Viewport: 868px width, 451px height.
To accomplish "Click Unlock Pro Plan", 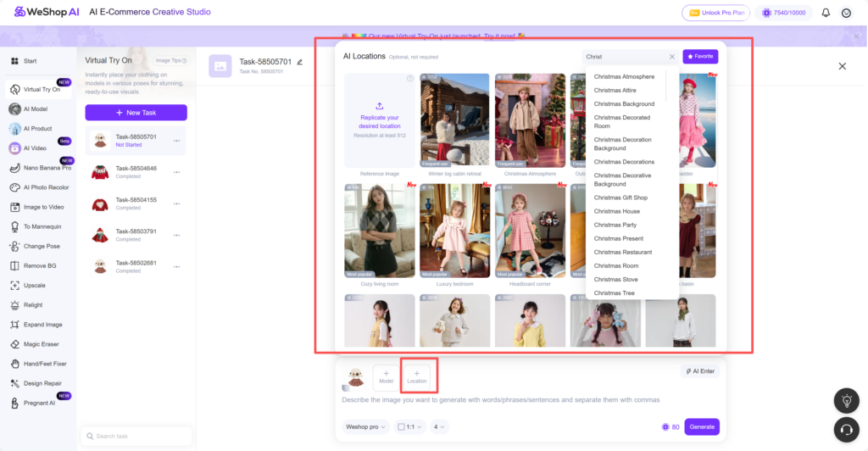I will click(715, 13).
